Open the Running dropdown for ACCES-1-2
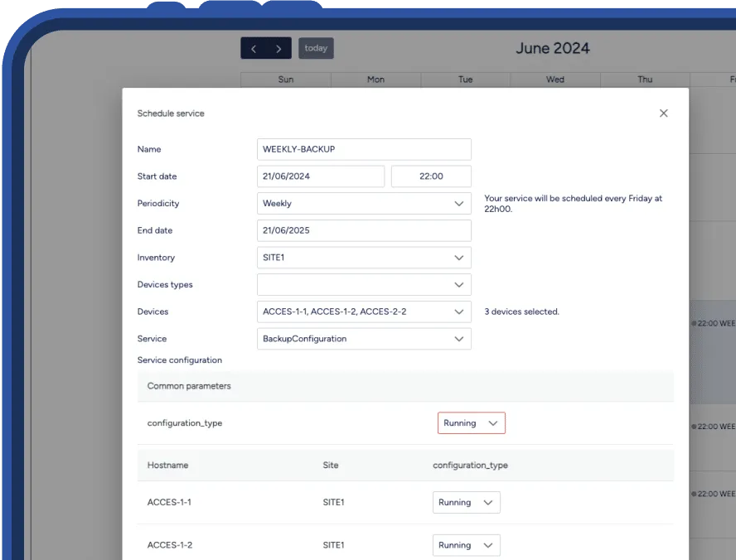Screen dimensions: 736x560 466,545
